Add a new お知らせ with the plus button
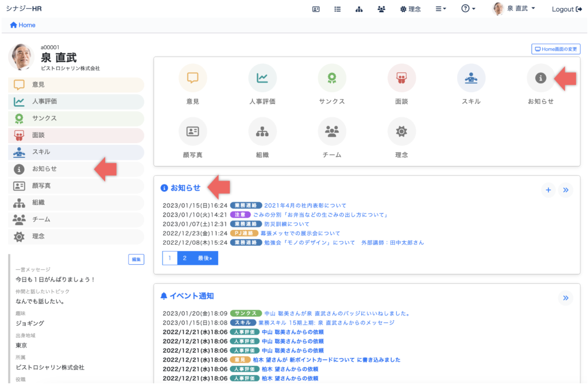The height and width of the screenshot is (386, 588). pos(548,190)
